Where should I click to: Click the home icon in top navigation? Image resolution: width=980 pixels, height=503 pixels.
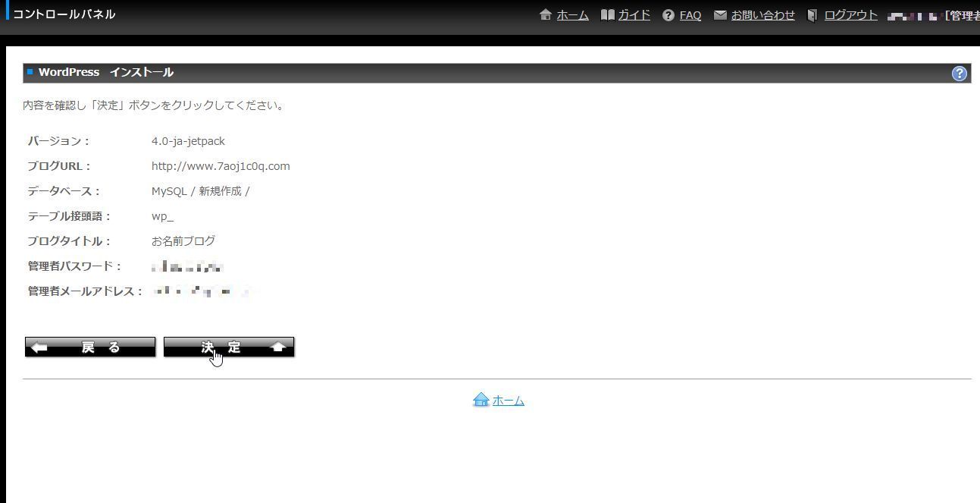pyautogui.click(x=546, y=15)
